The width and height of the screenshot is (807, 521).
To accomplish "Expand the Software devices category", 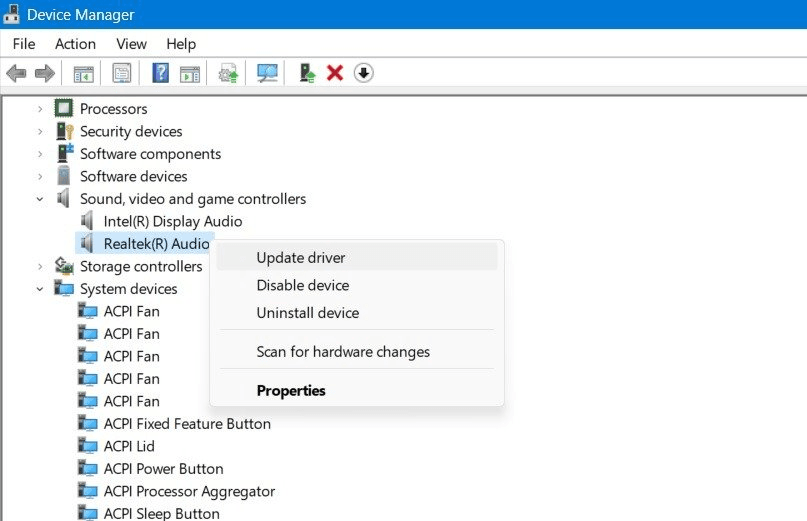I will 40,176.
